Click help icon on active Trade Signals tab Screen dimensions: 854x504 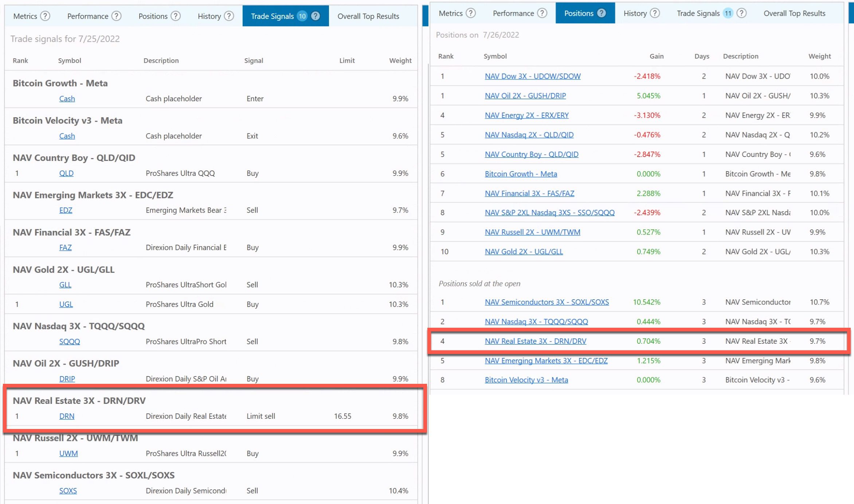[x=316, y=16]
